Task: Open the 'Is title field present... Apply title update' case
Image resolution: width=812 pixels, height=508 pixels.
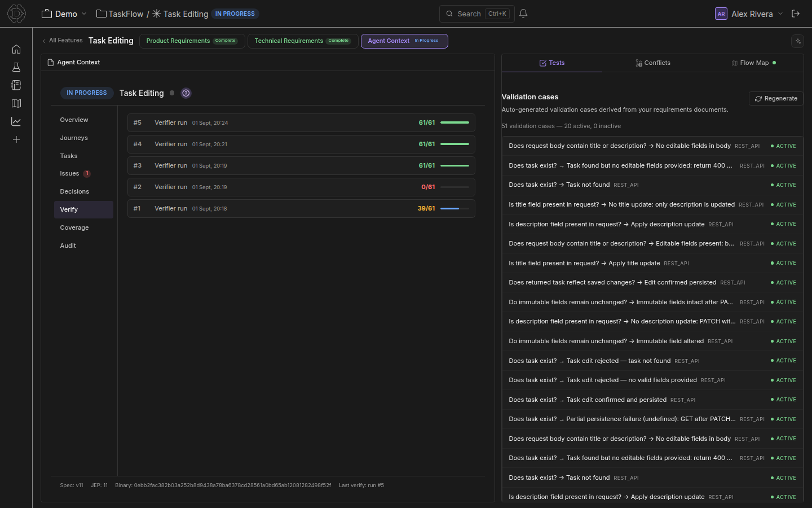Action: (652, 263)
